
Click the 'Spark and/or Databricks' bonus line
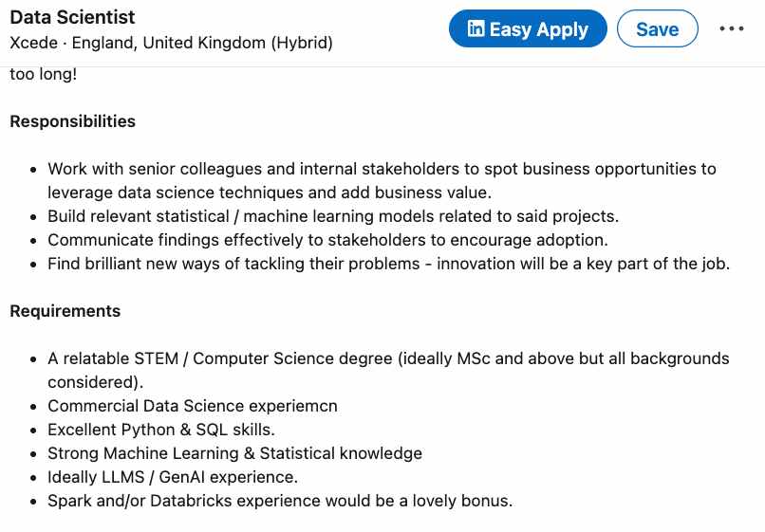280,501
